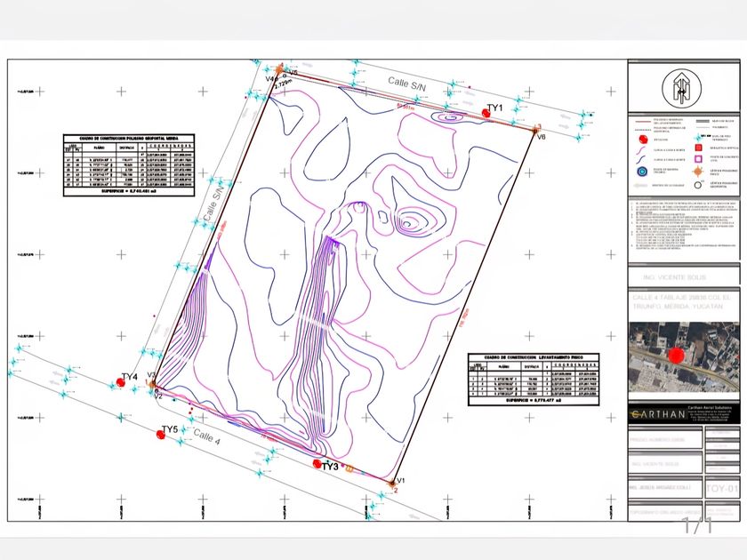Click the red station marker TY3
The height and width of the screenshot is (560, 747).
(317, 463)
